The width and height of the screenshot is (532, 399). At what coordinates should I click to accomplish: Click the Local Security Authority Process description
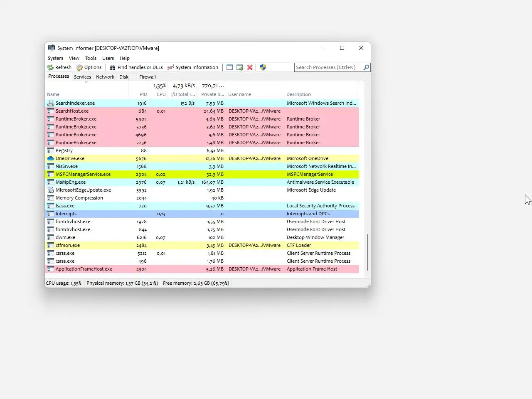click(x=320, y=206)
